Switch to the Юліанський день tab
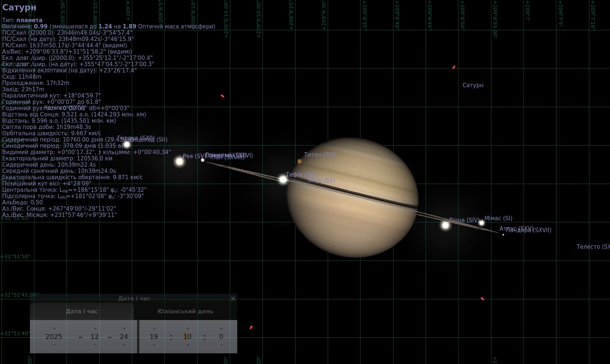Viewport: 610px width, 364px height. coord(185,312)
